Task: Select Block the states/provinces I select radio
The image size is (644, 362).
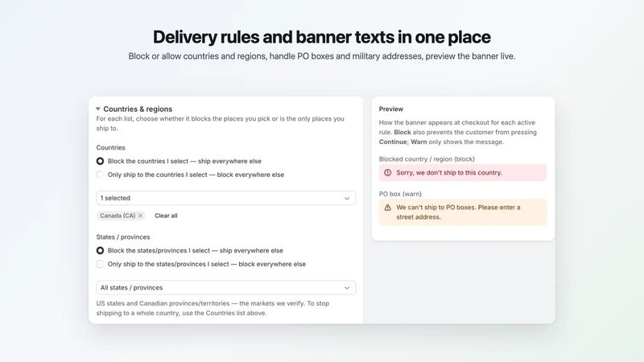Action: [x=100, y=251]
